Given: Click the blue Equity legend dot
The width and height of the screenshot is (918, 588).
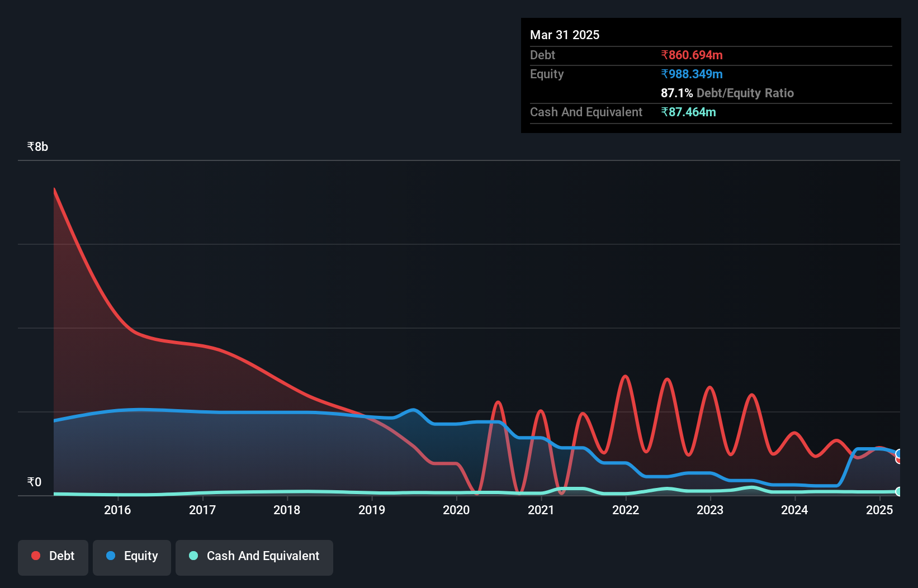Looking at the screenshot, I should coord(111,556).
